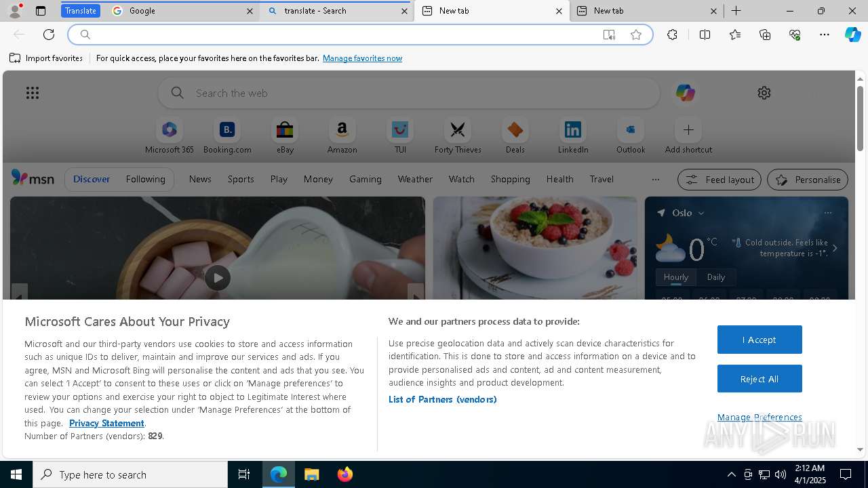The image size is (868, 488).
Task: Click Reject All on privacy banner
Action: tap(759, 379)
